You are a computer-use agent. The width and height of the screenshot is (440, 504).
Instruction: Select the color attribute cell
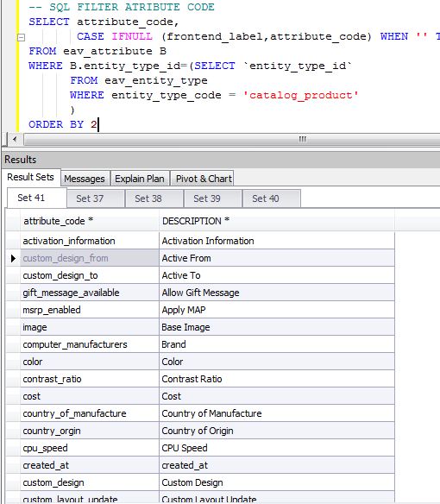[x=90, y=362]
